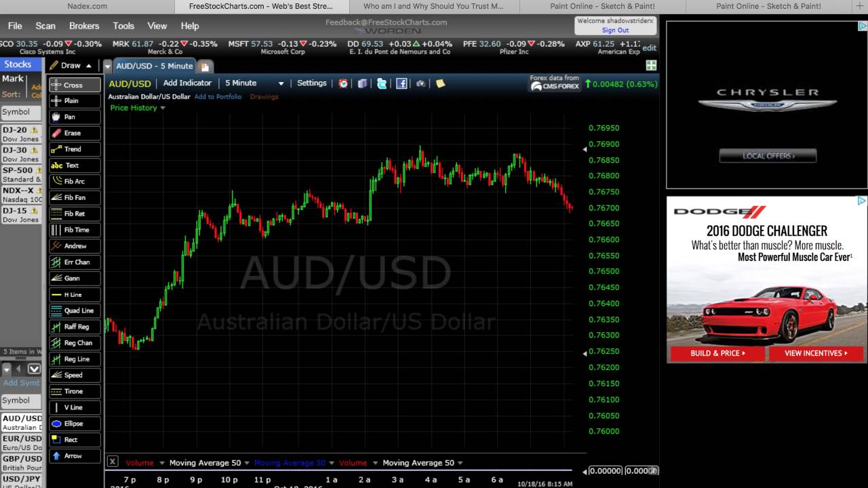Open the alarm clock alerts icon

pyautogui.click(x=343, y=83)
